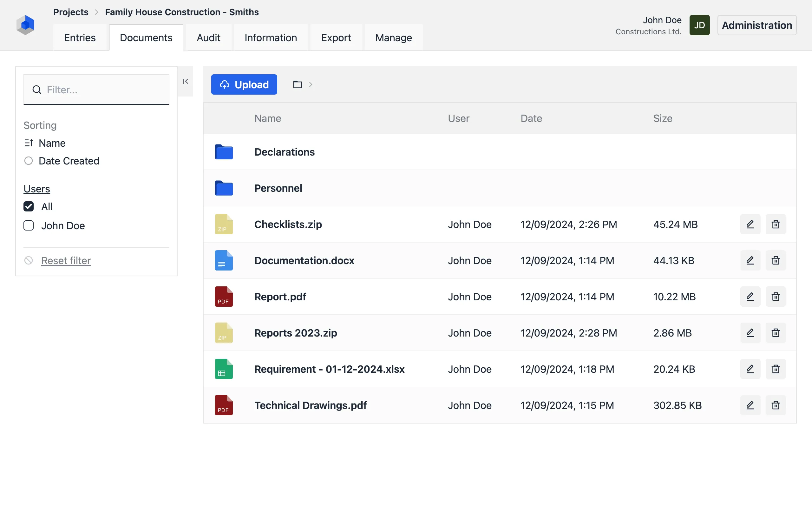Select the Documents tab
Image resolution: width=812 pixels, height=508 pixels.
[x=146, y=38]
